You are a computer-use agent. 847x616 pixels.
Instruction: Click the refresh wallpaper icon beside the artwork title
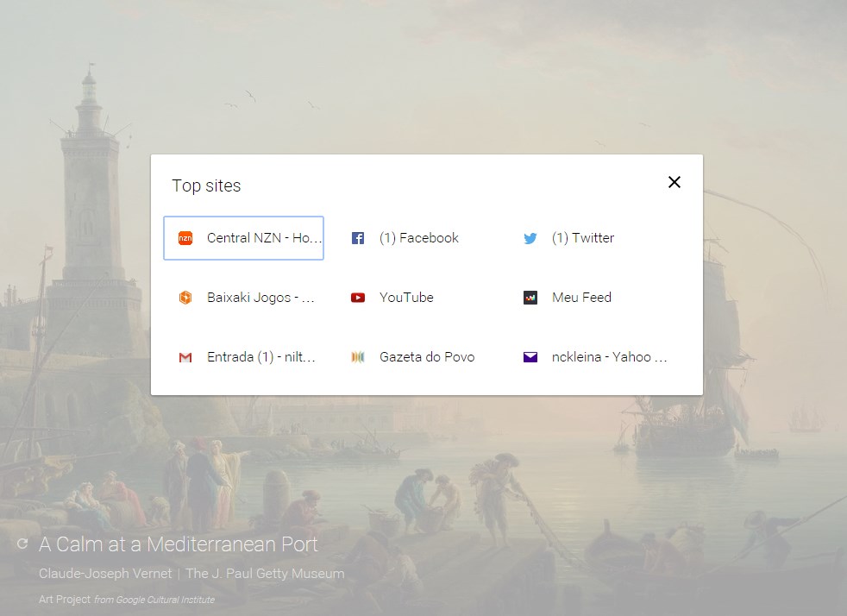22,544
